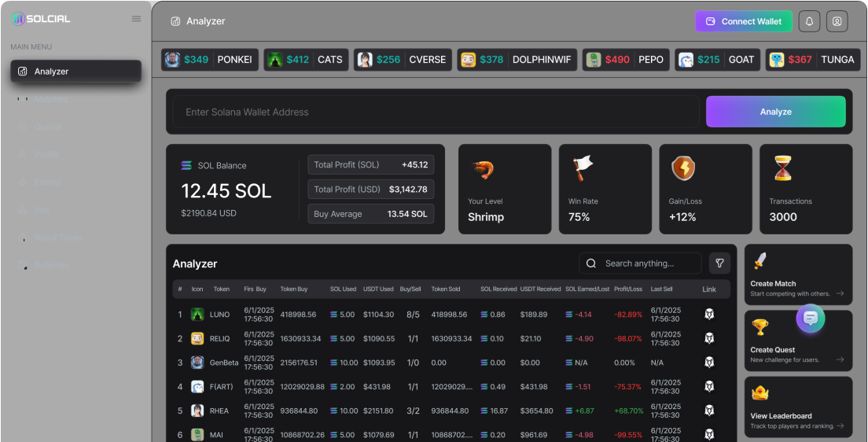Screen dimensions: 868x442
Task: Open Matches in the main menu
Action: (x=75, y=99)
